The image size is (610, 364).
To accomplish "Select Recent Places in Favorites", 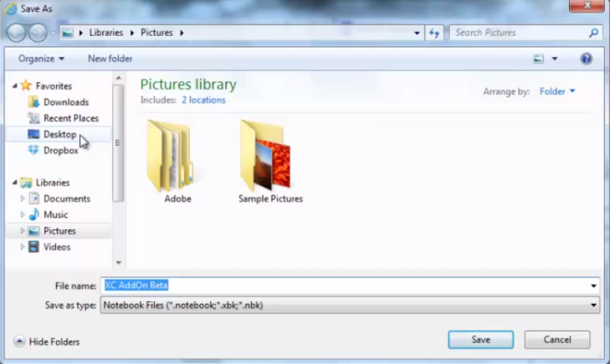I will 70,118.
